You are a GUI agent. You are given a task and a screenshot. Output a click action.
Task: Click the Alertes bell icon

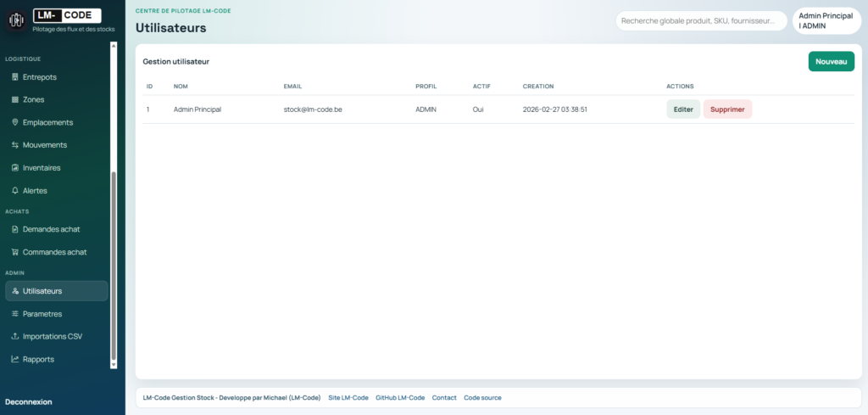pos(15,191)
